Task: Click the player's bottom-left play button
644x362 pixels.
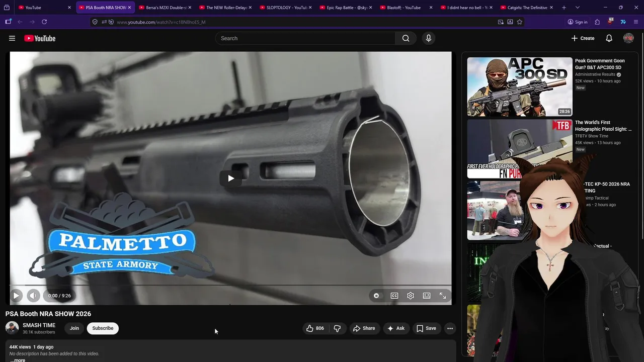Action: pyautogui.click(x=16, y=296)
